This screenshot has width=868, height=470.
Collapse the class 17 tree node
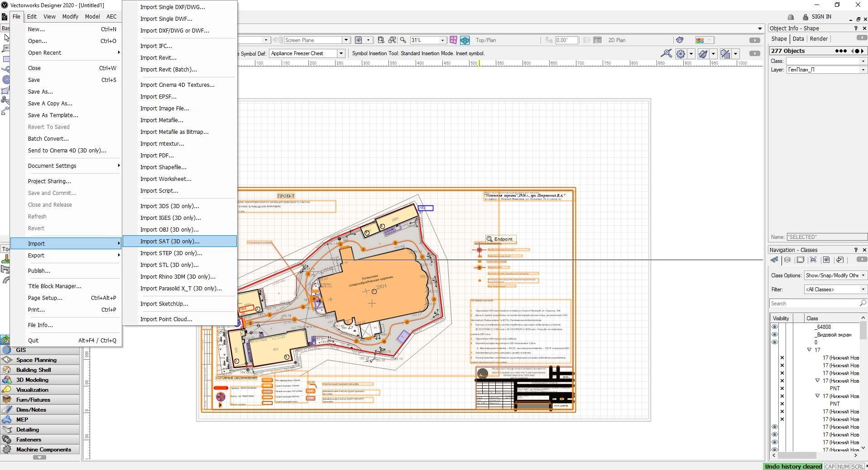(809, 350)
